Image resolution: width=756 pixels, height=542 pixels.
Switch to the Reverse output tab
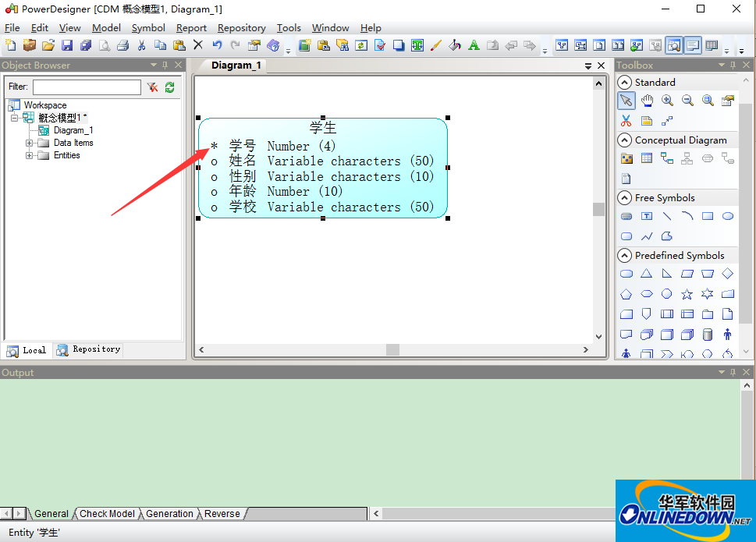222,514
